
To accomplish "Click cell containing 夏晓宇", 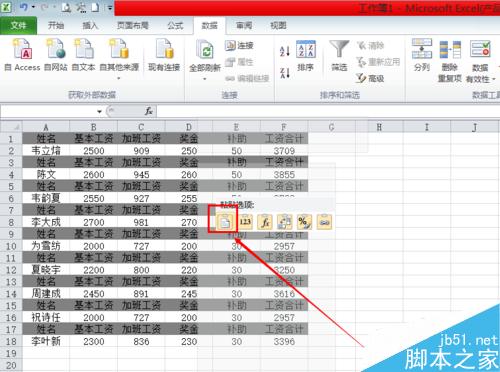I will [x=46, y=270].
